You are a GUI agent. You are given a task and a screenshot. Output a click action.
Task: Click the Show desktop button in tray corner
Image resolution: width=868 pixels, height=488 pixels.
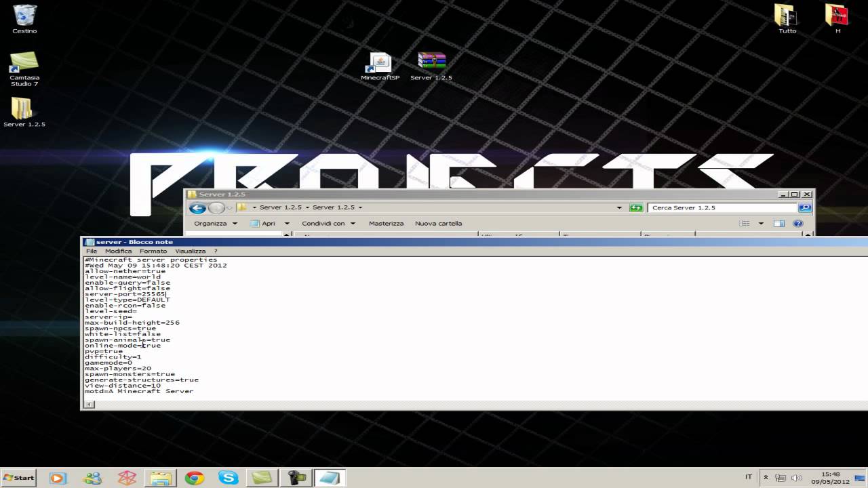point(860,478)
